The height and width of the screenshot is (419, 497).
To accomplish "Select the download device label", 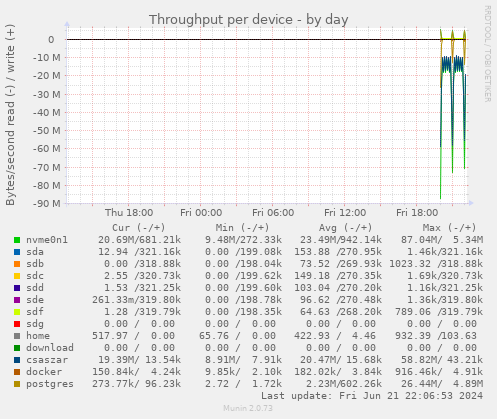I will point(50,348).
